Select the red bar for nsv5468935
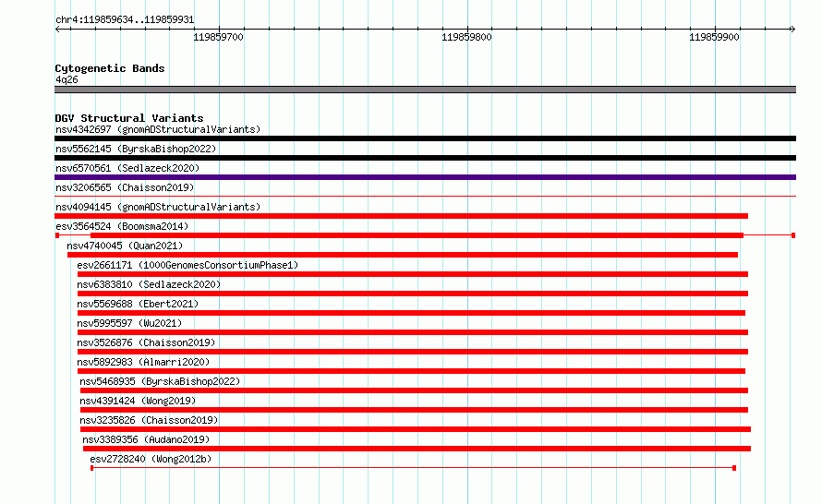 [414, 390]
